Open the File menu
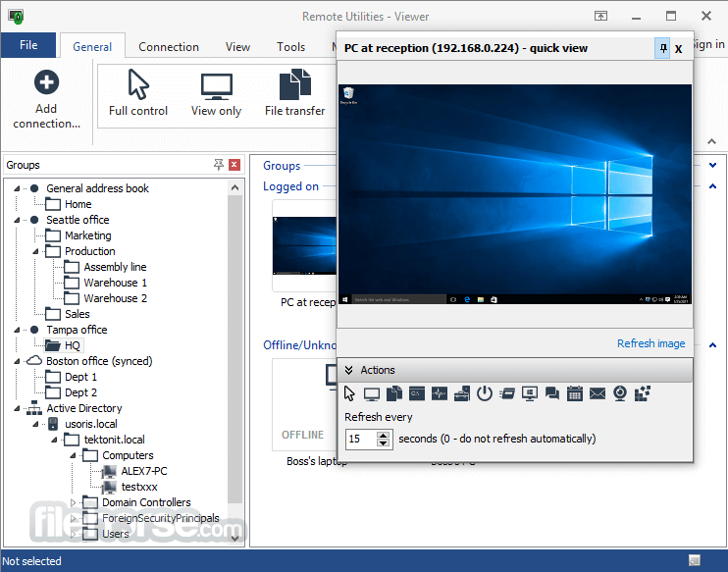 coord(28,45)
